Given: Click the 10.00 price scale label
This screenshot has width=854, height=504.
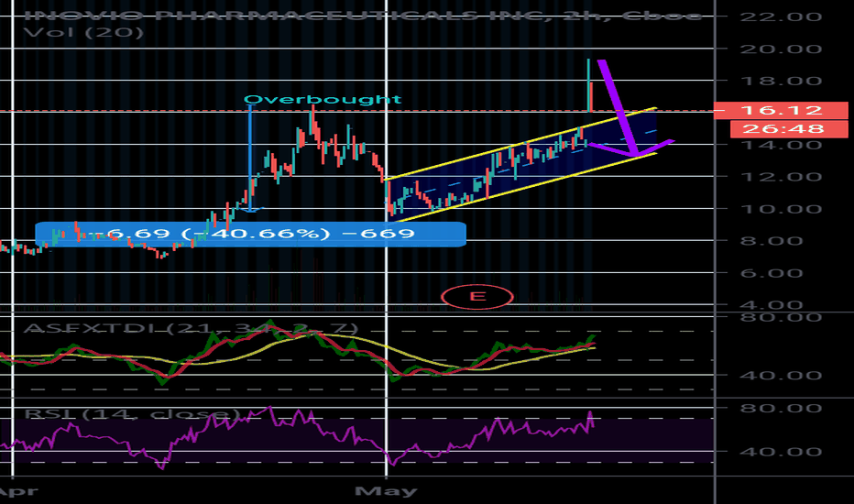Looking at the screenshot, I should coord(781,209).
